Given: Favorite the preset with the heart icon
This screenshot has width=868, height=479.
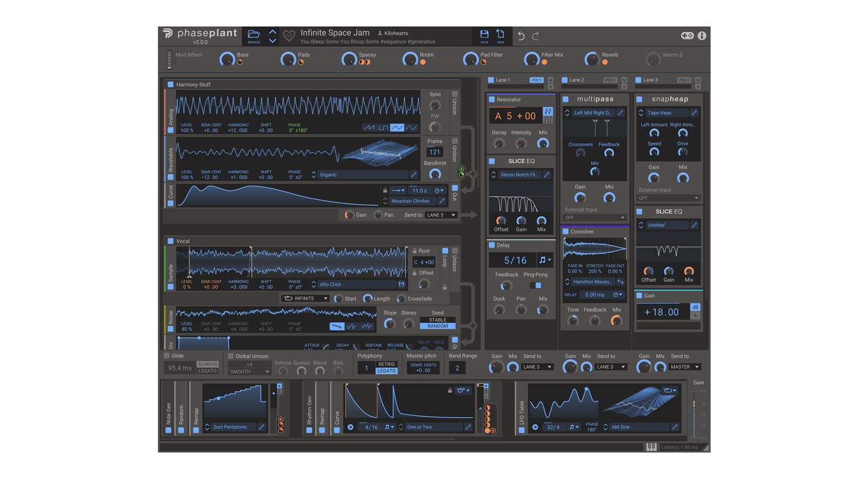Looking at the screenshot, I should coord(289,36).
